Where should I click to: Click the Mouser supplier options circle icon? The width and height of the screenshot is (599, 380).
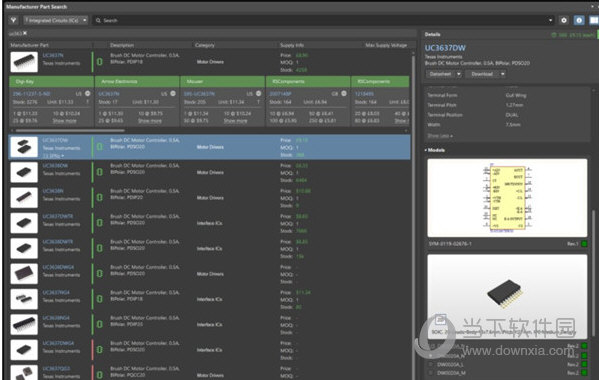coord(258,93)
